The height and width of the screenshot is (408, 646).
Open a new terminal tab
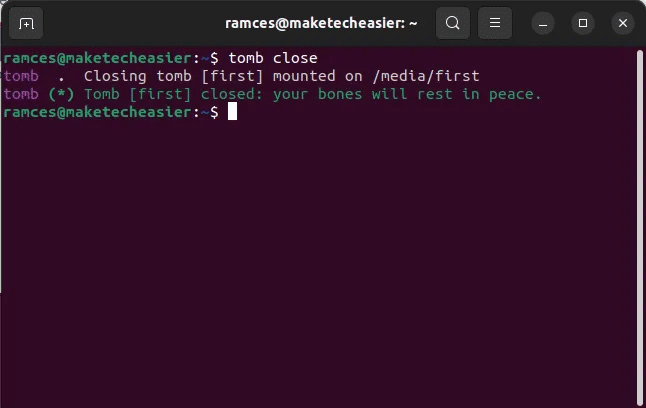[x=26, y=23]
